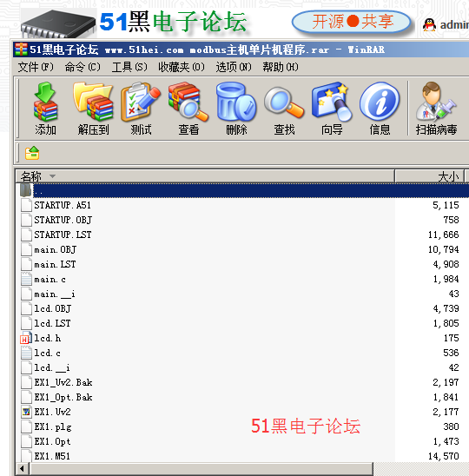The width and height of the screenshot is (469, 476).
Task: Select file STARTUP.LST
Action: [63, 235]
